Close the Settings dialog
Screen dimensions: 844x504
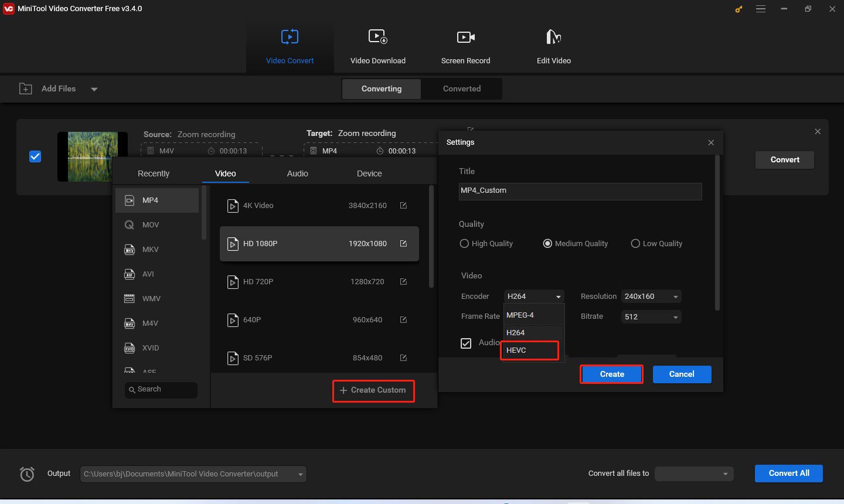[711, 142]
